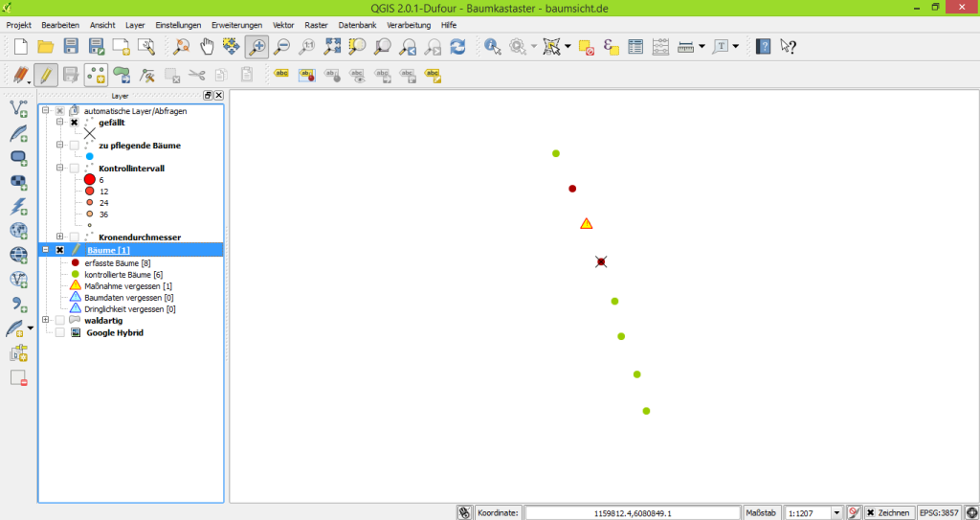
Task: Open the Erweiterungen menu
Action: 237,25
